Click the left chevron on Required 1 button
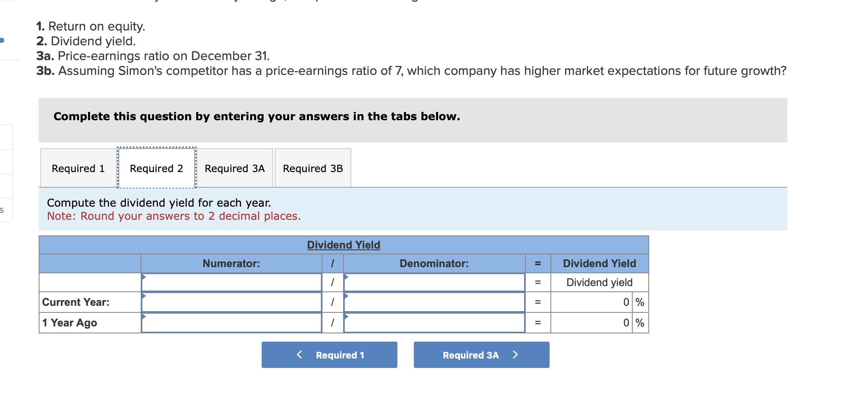Viewport: 868px width, 412px height. pyautogui.click(x=299, y=354)
